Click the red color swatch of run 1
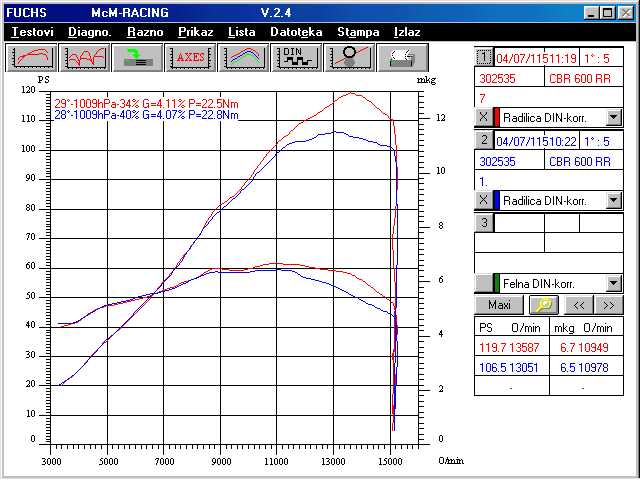 click(496, 117)
